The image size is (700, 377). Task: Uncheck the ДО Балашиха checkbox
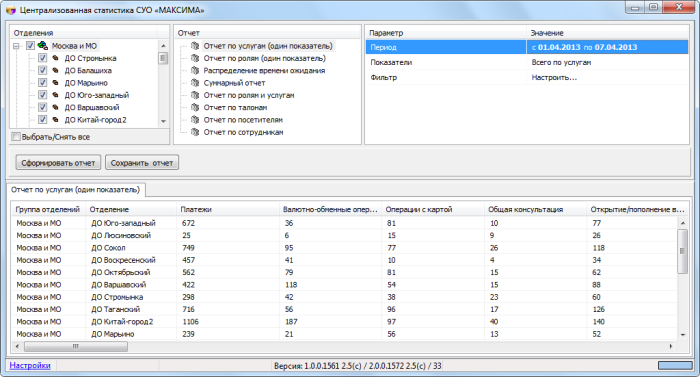click(42, 70)
